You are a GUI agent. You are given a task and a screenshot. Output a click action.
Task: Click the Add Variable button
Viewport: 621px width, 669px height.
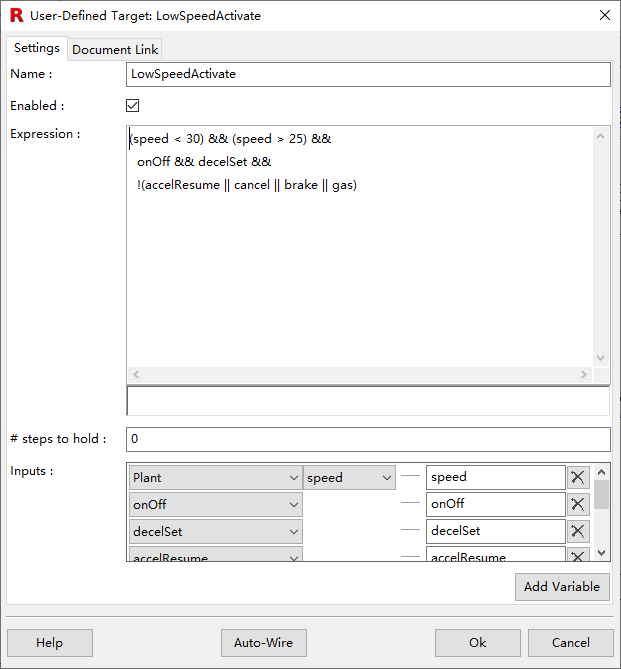click(562, 587)
